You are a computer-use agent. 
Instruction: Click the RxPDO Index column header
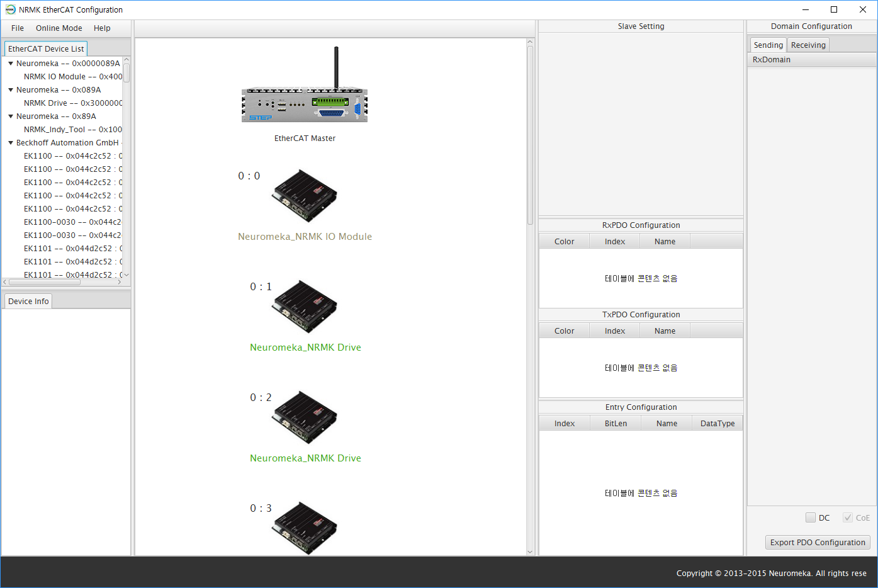pos(615,241)
